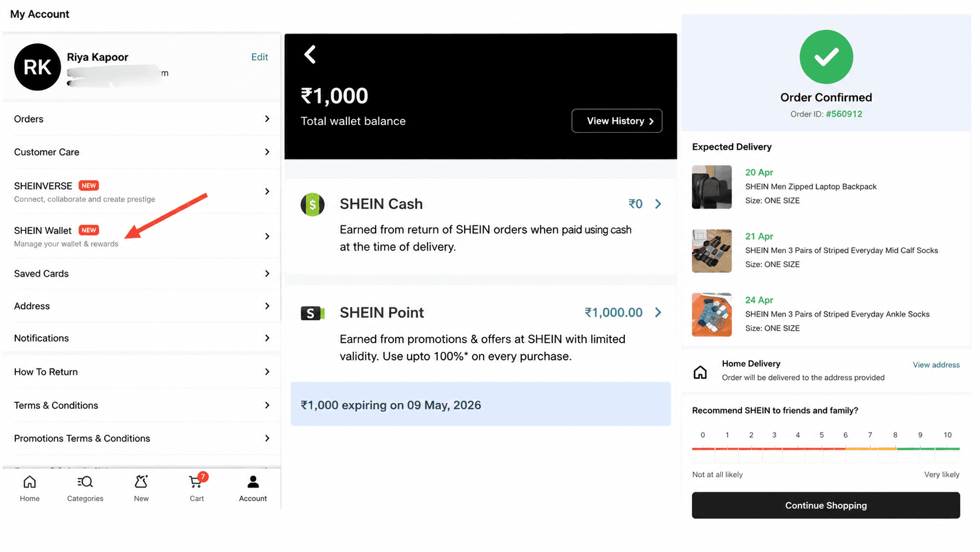The image size is (980, 552).
Task: Click the NEW badge next to SHEIN Wallet
Action: point(89,230)
